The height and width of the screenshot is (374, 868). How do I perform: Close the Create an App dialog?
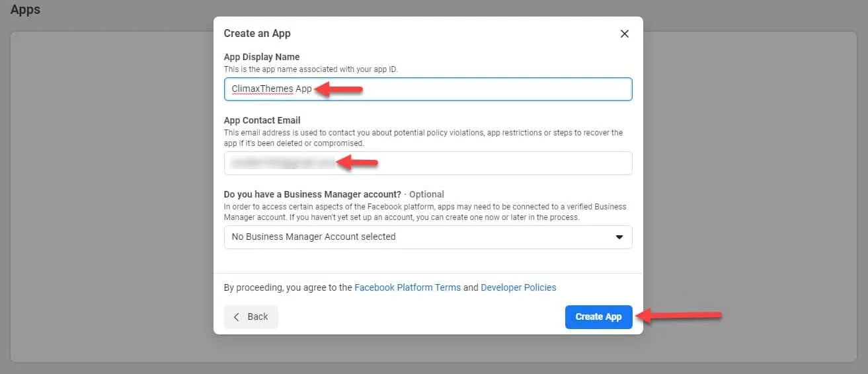[624, 34]
